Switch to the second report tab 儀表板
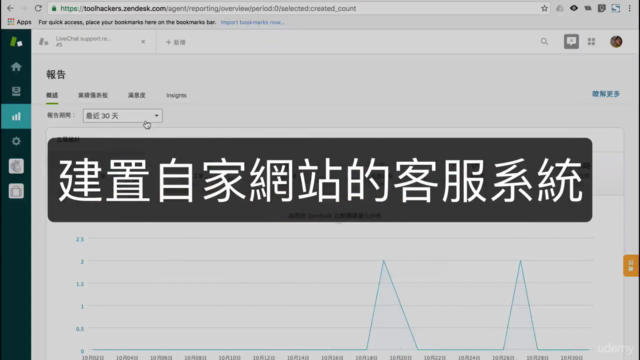Screen dimensions: 640x360 pyautogui.click(x=93, y=95)
